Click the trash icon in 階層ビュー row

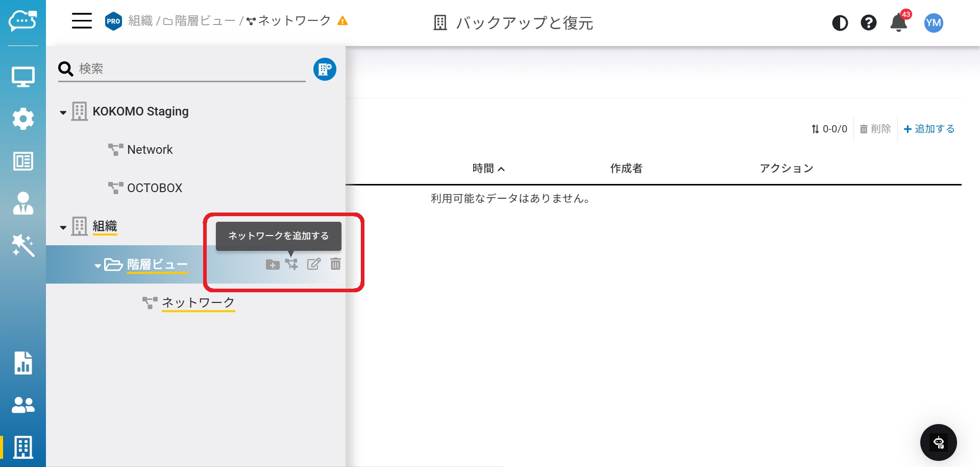pos(335,264)
